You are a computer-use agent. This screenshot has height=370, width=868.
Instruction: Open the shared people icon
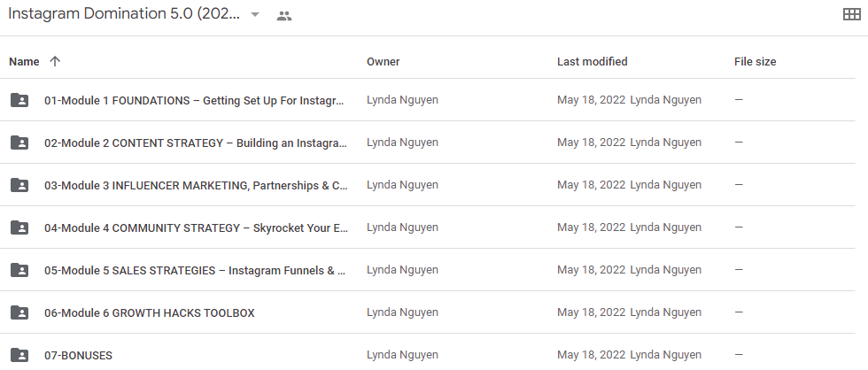284,16
